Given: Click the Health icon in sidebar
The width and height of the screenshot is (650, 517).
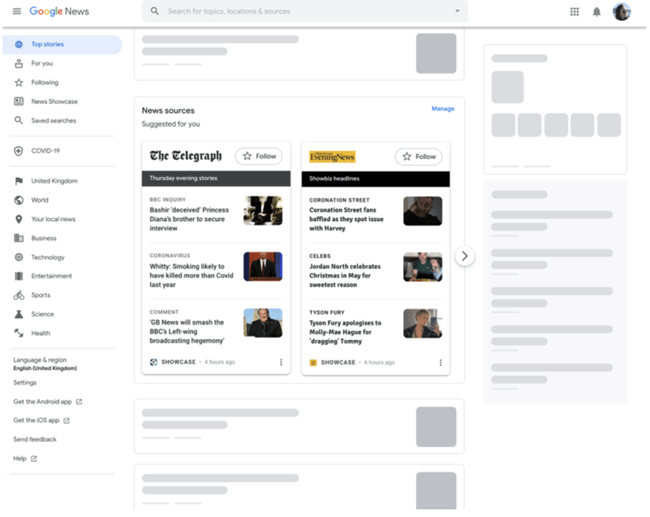Looking at the screenshot, I should point(19,333).
